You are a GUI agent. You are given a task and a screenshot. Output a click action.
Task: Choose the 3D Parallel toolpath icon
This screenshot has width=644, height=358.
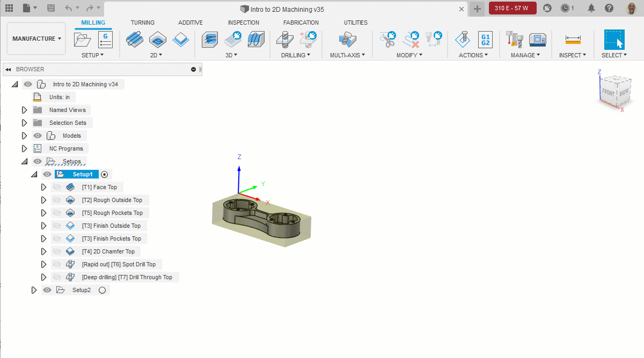coord(256,40)
